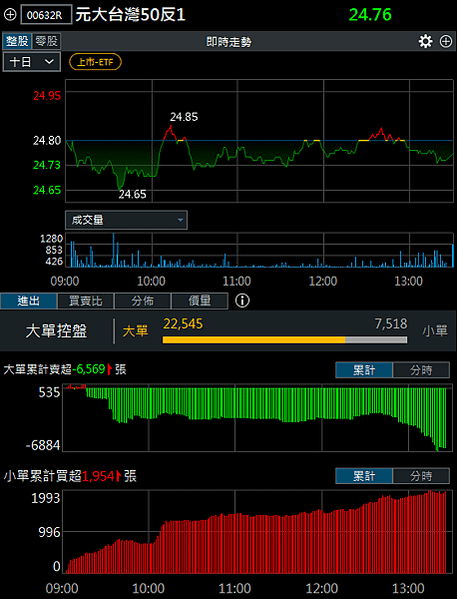The image size is (457, 599).
Task: Toggle 分時 view for 小單 chart
Action: 421,476
